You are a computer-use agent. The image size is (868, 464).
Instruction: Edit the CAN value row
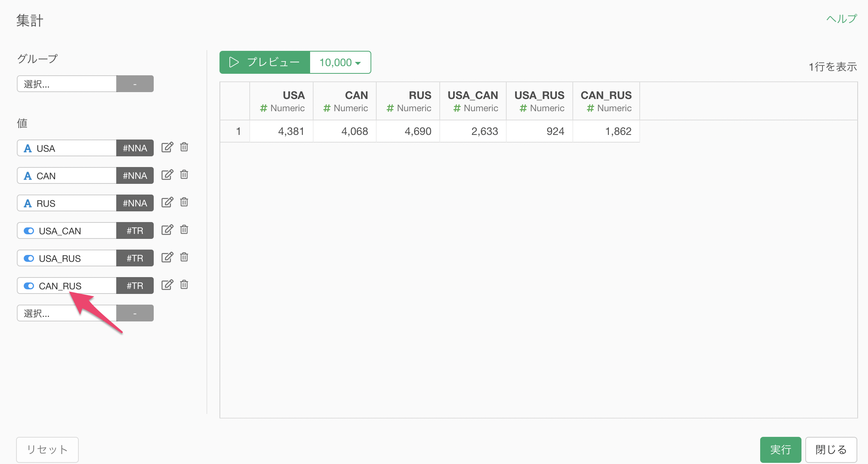tap(167, 175)
